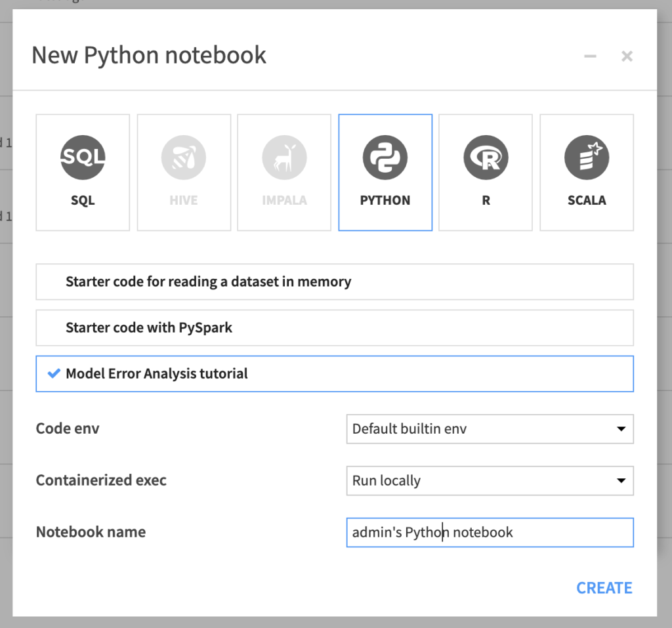Expand the Default builtin env selector arrow
The width and height of the screenshot is (672, 628).
pyautogui.click(x=621, y=429)
